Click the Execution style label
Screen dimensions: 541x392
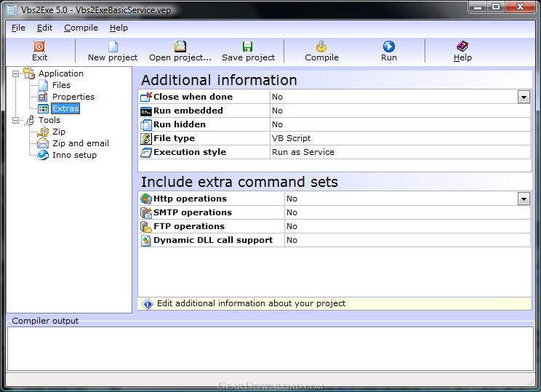click(190, 152)
